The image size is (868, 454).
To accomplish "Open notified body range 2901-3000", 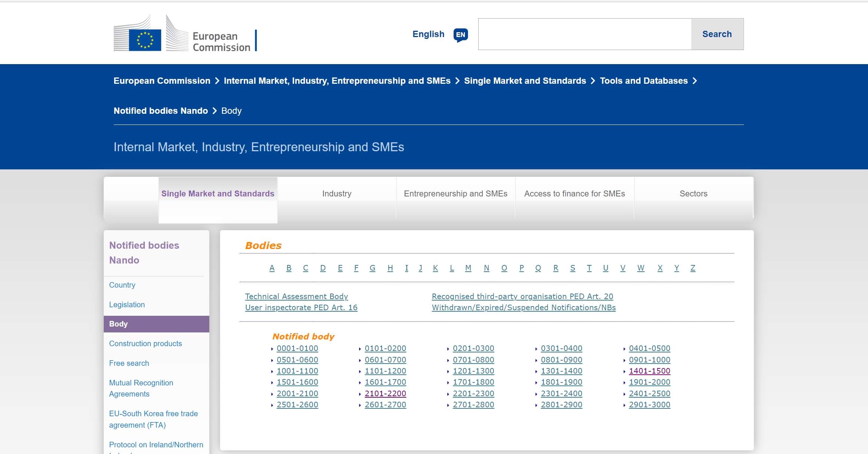I will pyautogui.click(x=649, y=405).
